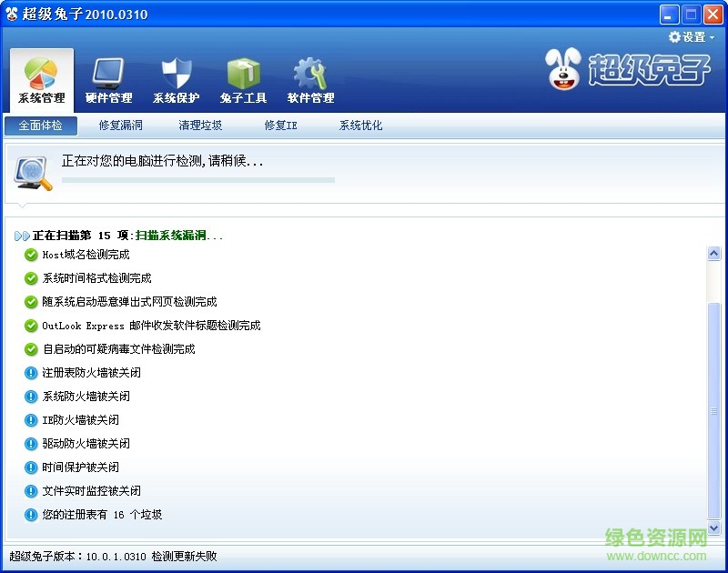Open the 清理垃圾 tab
Image resolution: width=728 pixels, height=573 pixels.
200,126
